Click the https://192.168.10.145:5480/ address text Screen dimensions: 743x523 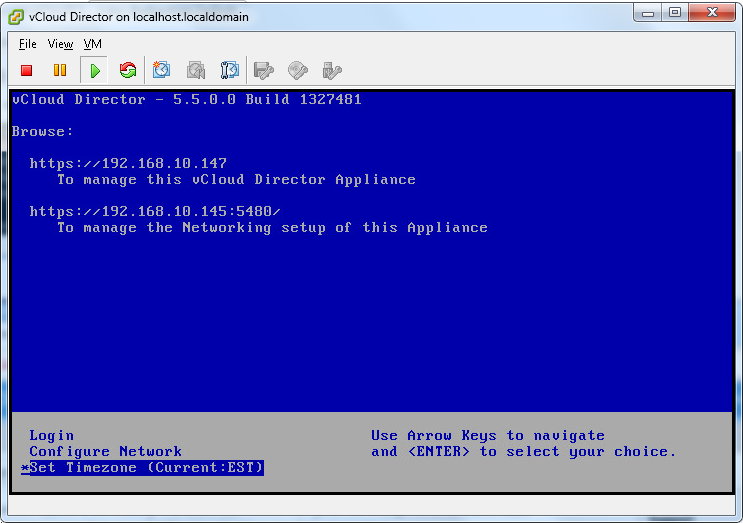(x=155, y=211)
